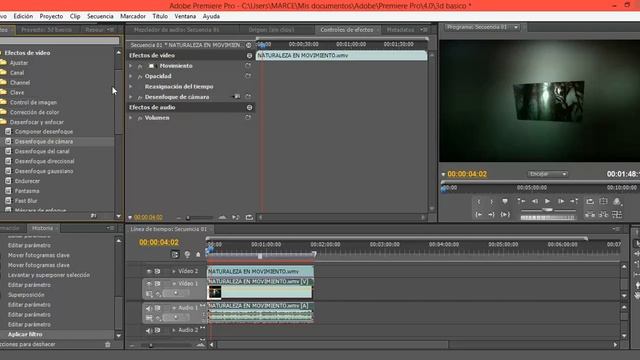Delete history state with trash icon

[108, 344]
